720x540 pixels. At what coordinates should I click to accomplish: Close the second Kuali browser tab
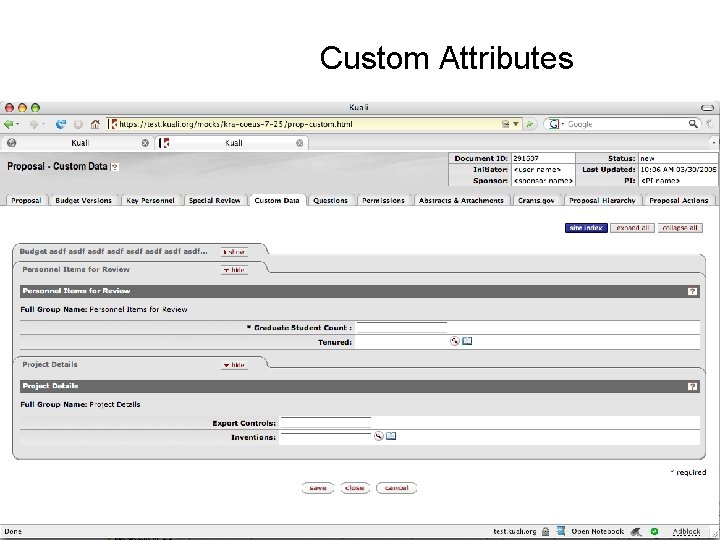pyautogui.click(x=299, y=143)
